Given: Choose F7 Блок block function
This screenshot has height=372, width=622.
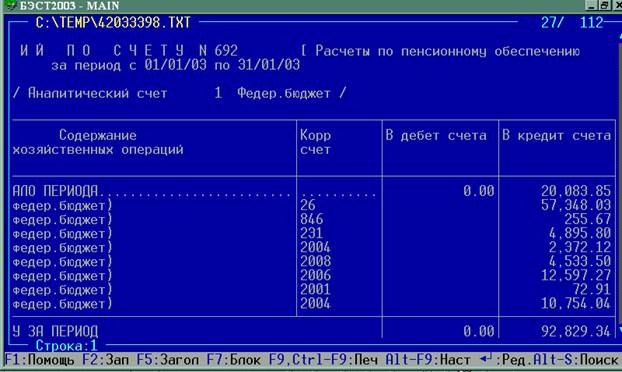Looking at the screenshot, I should pos(234,360).
